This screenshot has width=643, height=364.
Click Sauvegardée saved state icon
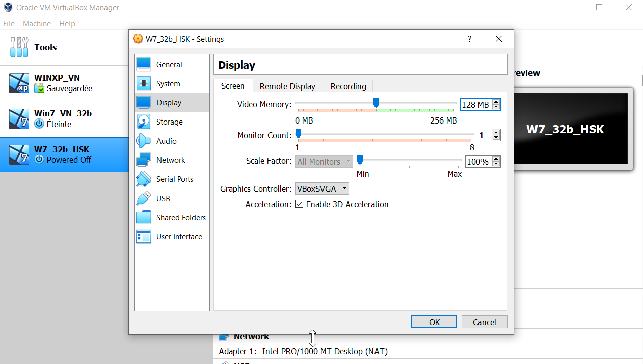[x=39, y=88]
